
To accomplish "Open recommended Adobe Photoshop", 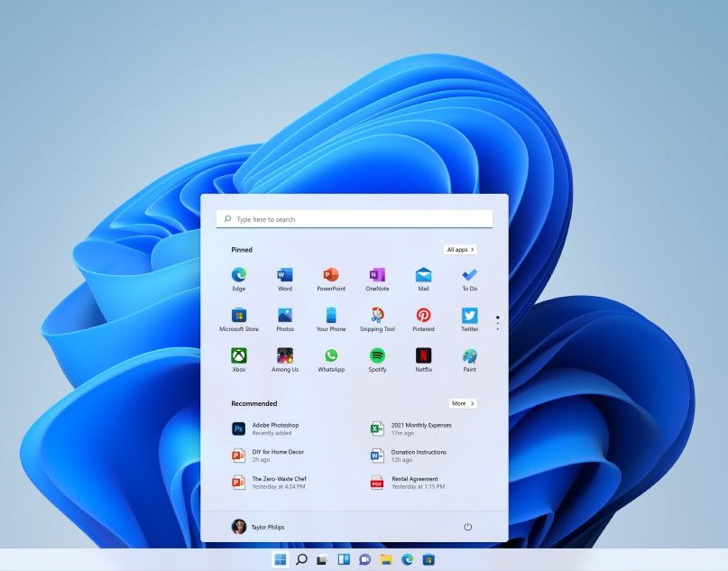I will coord(265,428).
